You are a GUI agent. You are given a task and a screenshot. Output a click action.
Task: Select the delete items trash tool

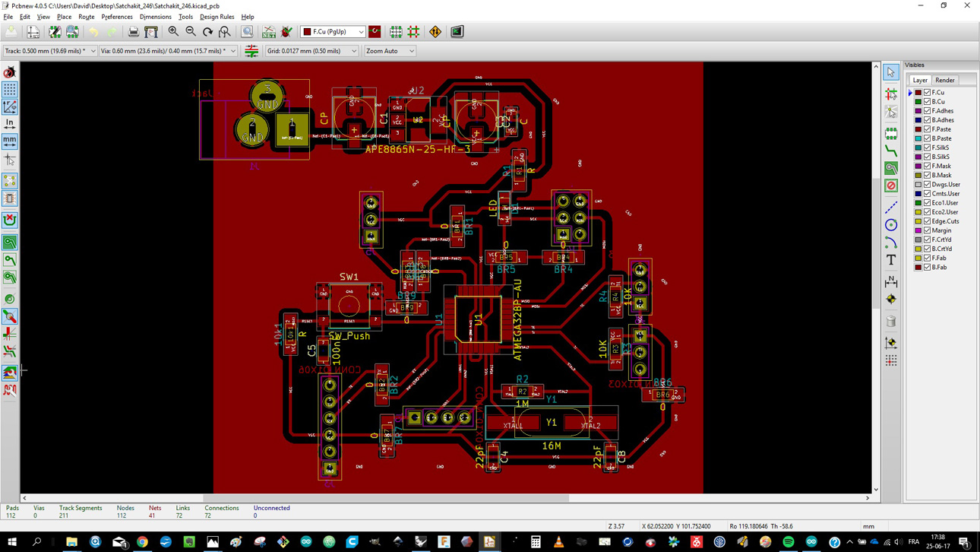891,322
